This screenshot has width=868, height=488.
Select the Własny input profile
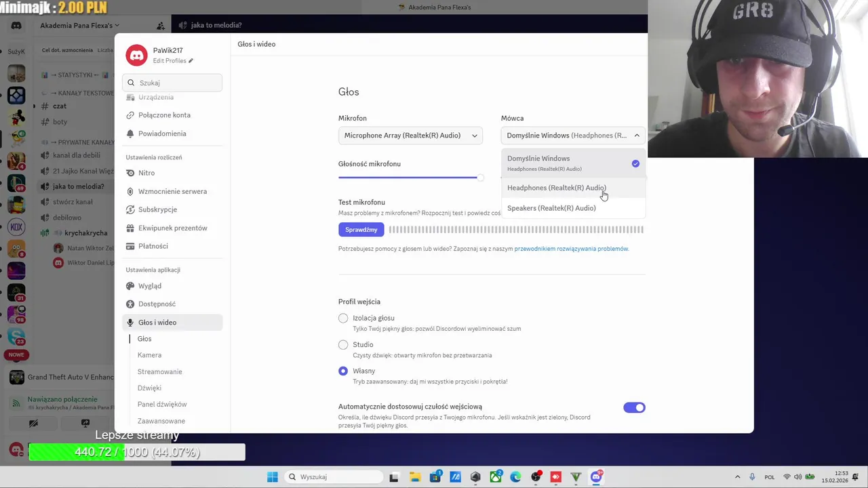(x=343, y=371)
